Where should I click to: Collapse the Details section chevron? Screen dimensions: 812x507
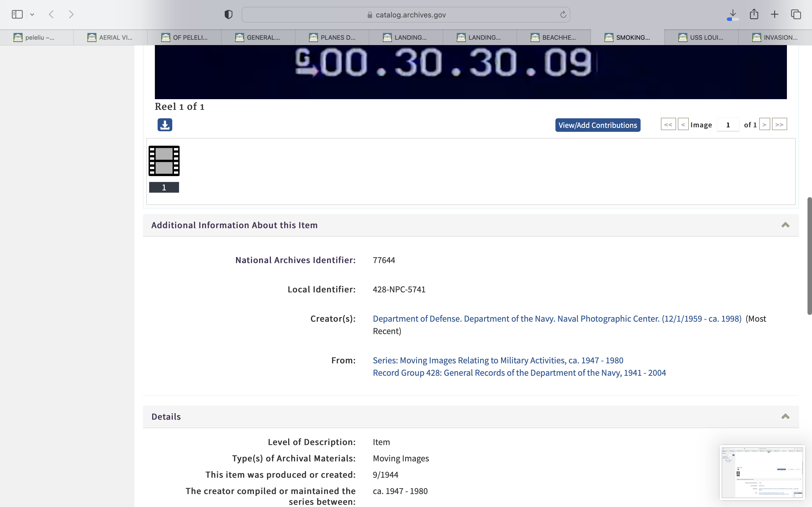pos(785,417)
